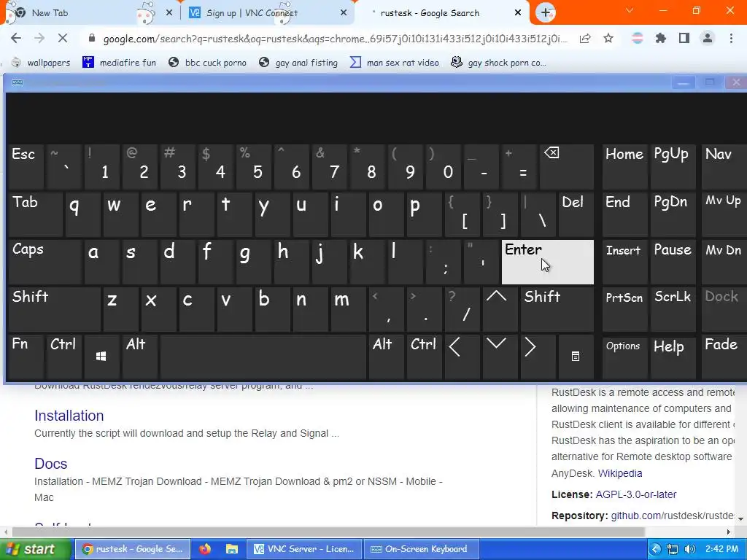The height and width of the screenshot is (560, 747).
Task: Open the wallpapers bookmark
Action: point(41,63)
